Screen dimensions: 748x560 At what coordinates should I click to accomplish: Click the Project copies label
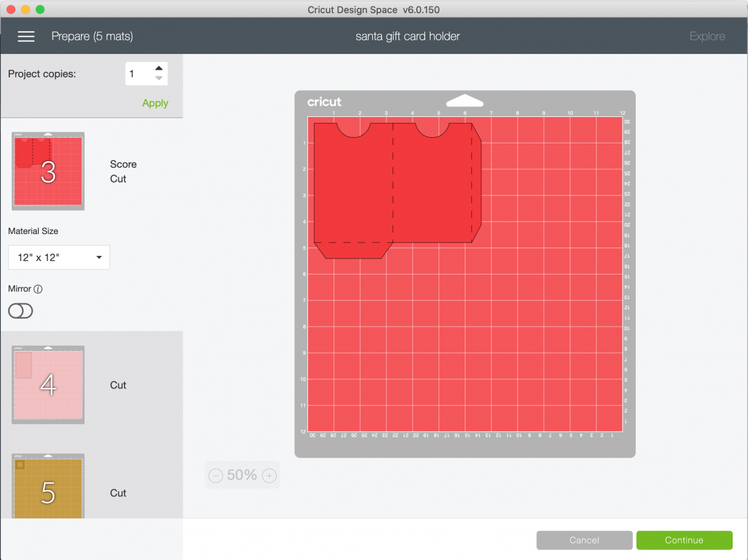tap(42, 74)
